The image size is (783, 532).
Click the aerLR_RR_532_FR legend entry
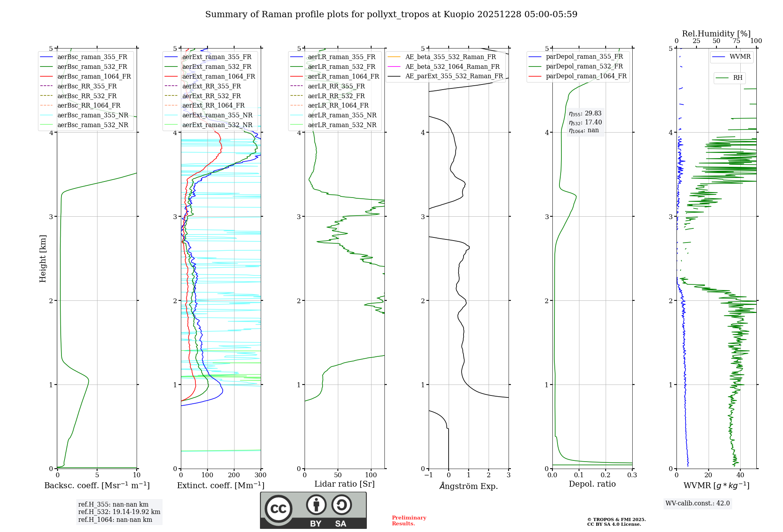click(x=336, y=96)
